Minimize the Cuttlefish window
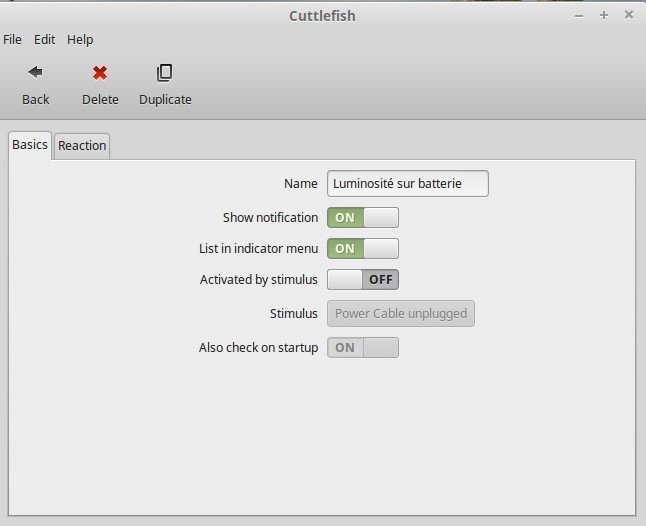The width and height of the screenshot is (646, 526). click(x=579, y=15)
